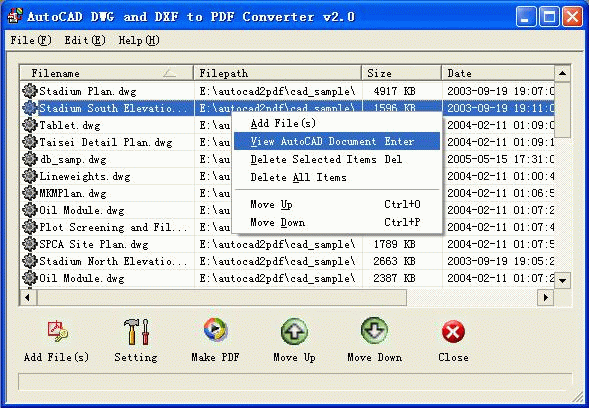Click the 2663 KB size cell

click(394, 261)
